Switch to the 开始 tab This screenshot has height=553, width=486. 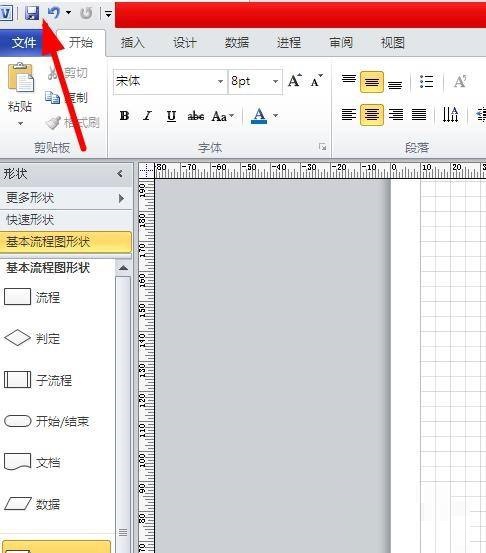[81, 42]
